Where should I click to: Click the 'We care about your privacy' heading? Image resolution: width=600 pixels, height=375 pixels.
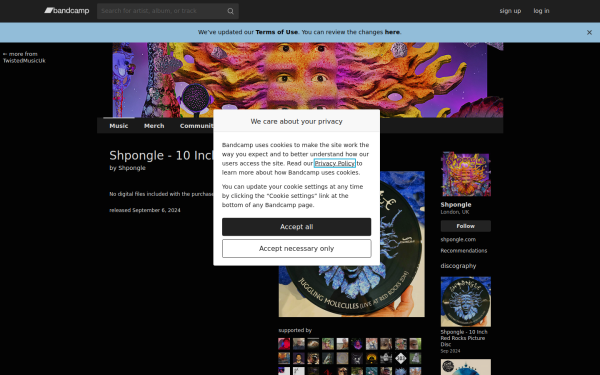[x=297, y=121]
